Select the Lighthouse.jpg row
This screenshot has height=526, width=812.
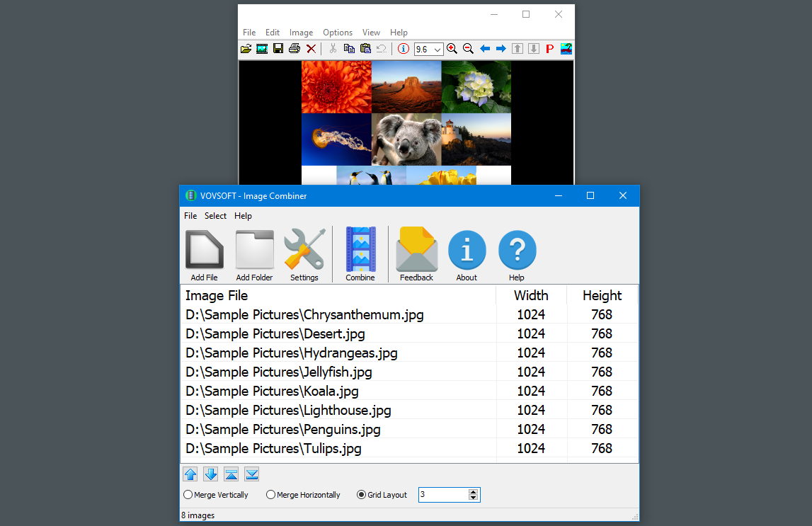click(x=409, y=410)
